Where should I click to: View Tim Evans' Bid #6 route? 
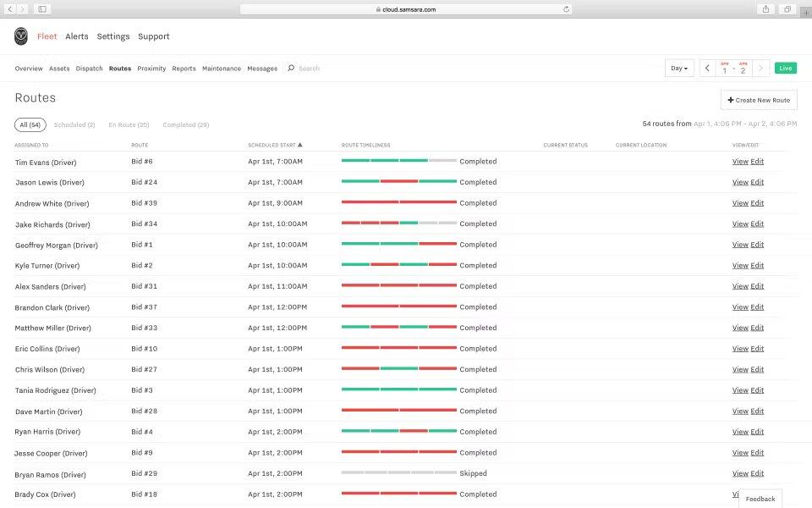coord(739,161)
